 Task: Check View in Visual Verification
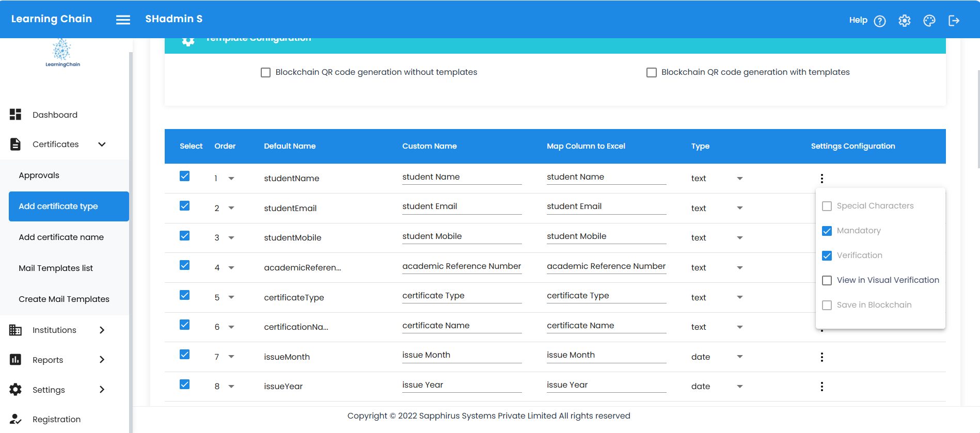(827, 280)
